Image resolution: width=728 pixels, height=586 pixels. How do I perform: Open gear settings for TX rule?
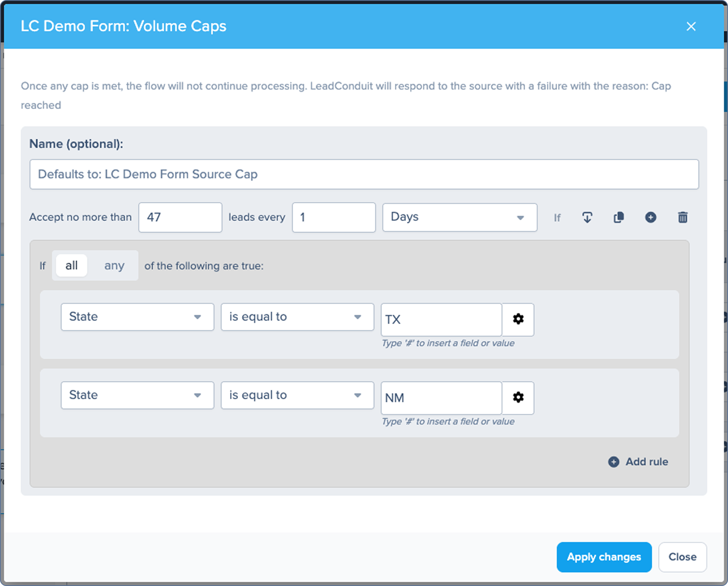[x=518, y=319]
